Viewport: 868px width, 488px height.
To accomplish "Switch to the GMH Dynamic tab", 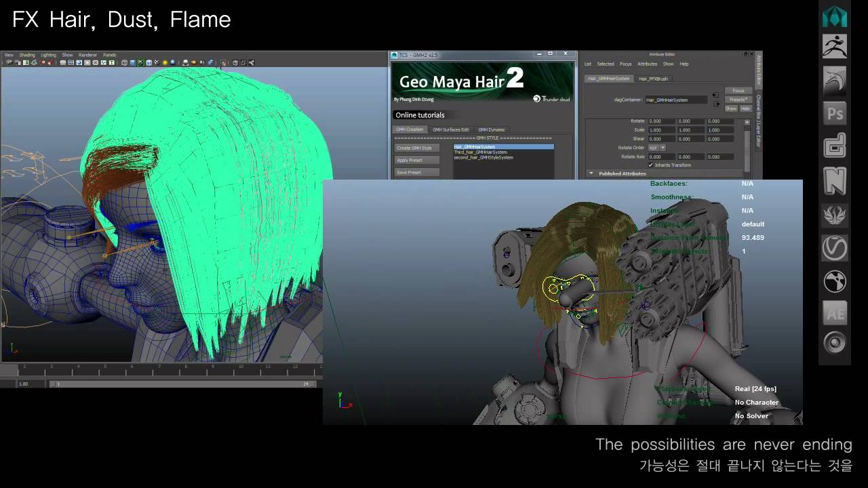I will coord(492,129).
